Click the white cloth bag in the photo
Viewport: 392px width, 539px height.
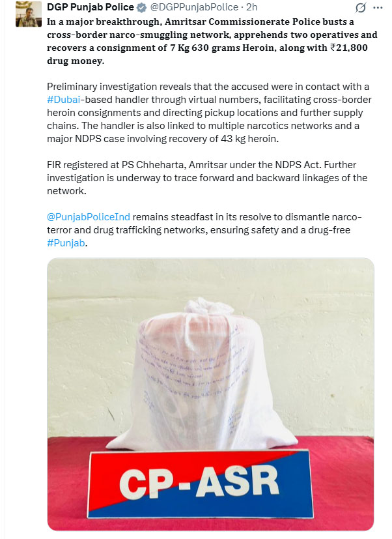201,377
